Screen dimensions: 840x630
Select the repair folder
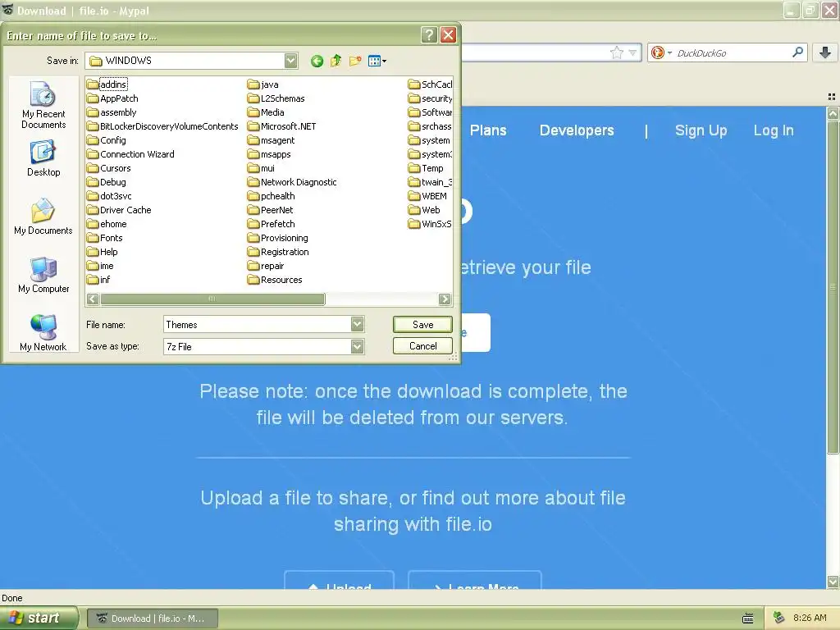coord(266,265)
